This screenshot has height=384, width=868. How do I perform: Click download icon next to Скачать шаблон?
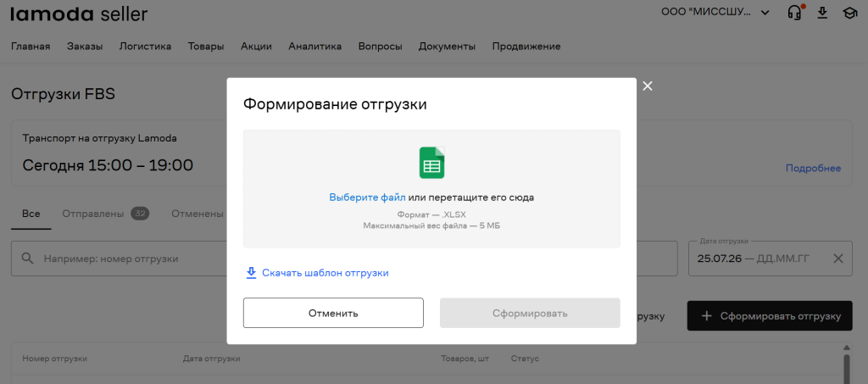(251, 273)
